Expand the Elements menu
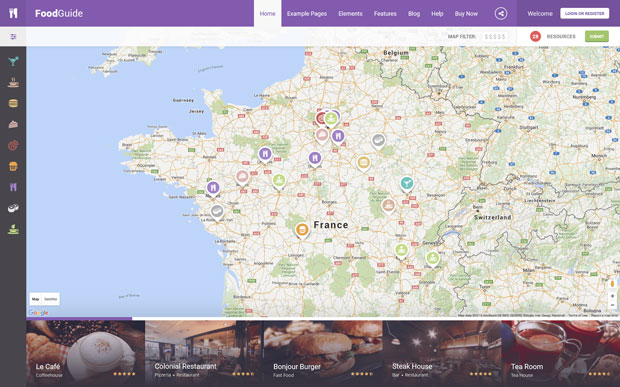 coord(350,13)
